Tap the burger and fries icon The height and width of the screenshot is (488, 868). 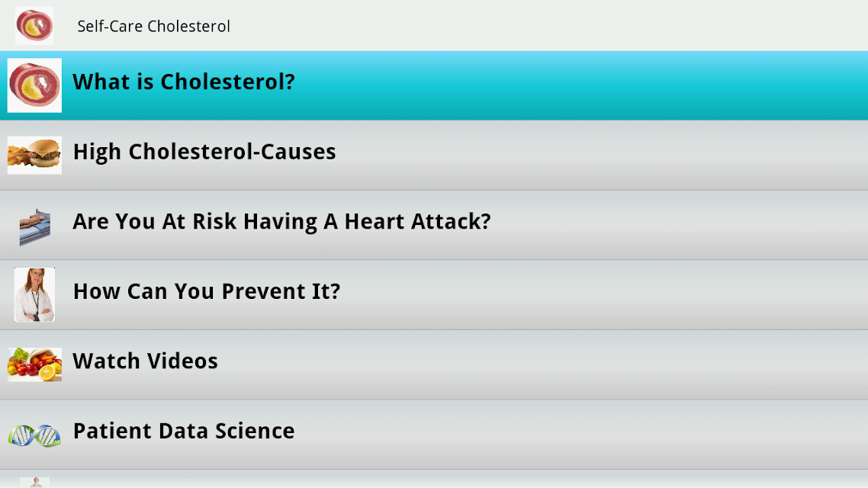point(34,155)
